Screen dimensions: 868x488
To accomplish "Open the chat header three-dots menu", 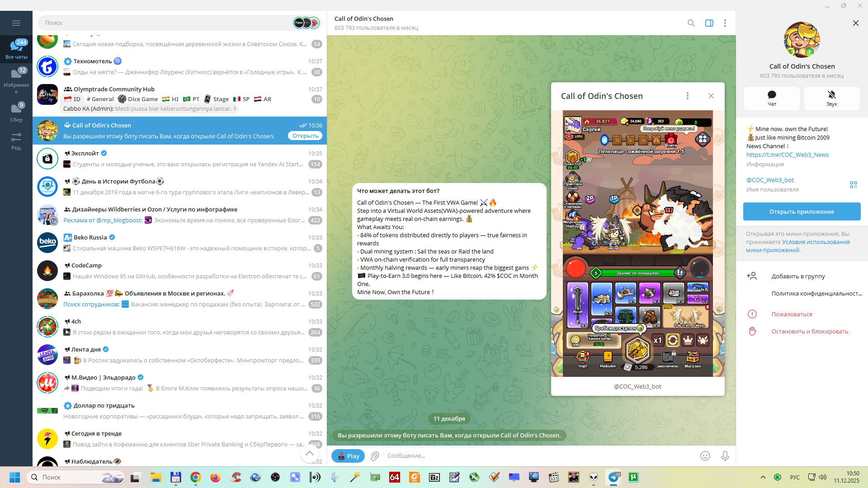I will coord(725,23).
